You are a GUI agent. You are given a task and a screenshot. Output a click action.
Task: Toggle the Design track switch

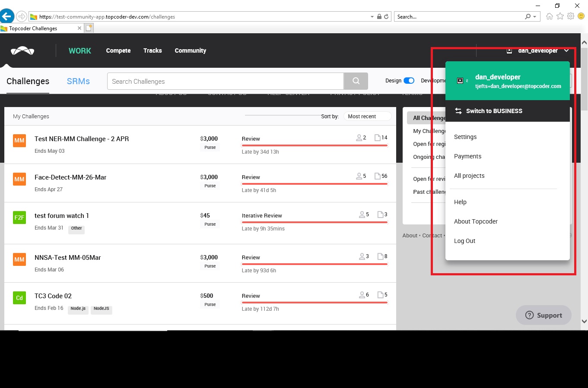409,81
